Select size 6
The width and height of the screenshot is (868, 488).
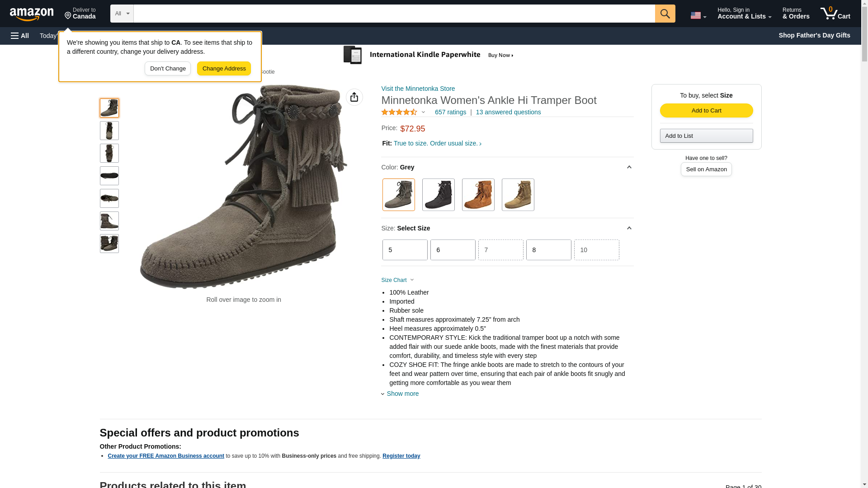(x=453, y=250)
